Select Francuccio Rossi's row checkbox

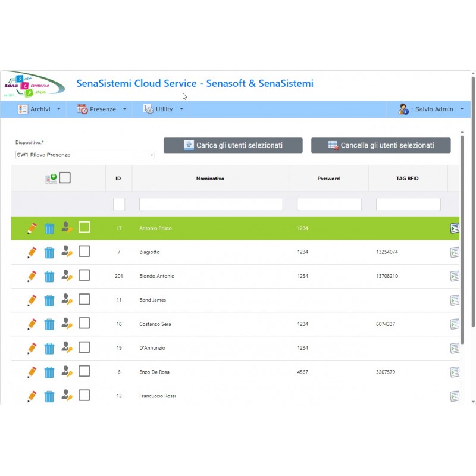click(84, 395)
